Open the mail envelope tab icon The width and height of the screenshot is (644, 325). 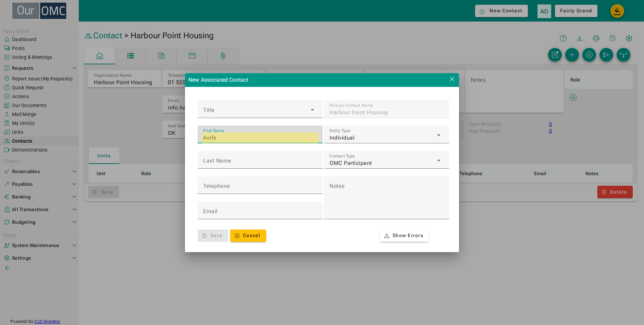pyautogui.click(x=192, y=56)
